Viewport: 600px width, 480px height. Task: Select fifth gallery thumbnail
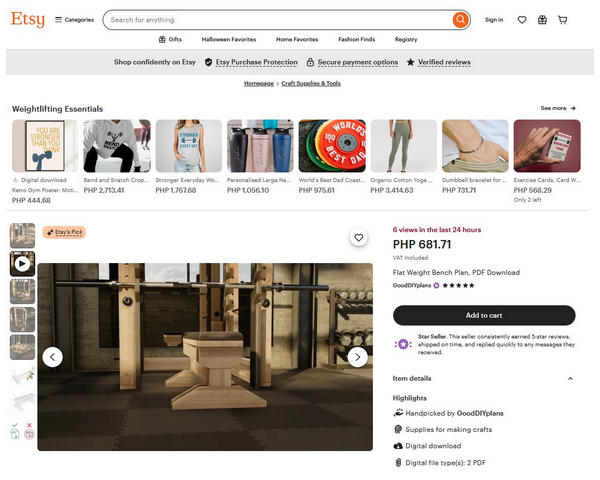click(22, 348)
